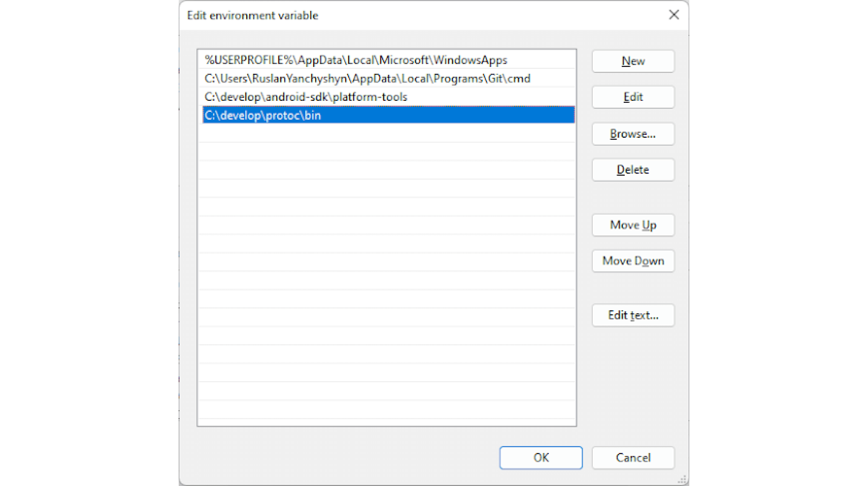
Task: Open the Edit text... view
Action: click(x=633, y=315)
